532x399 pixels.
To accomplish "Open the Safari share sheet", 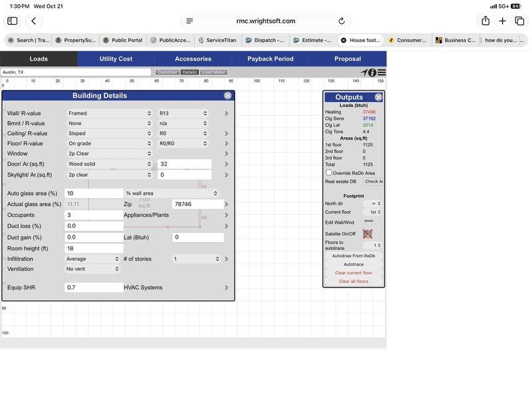I will tap(485, 21).
